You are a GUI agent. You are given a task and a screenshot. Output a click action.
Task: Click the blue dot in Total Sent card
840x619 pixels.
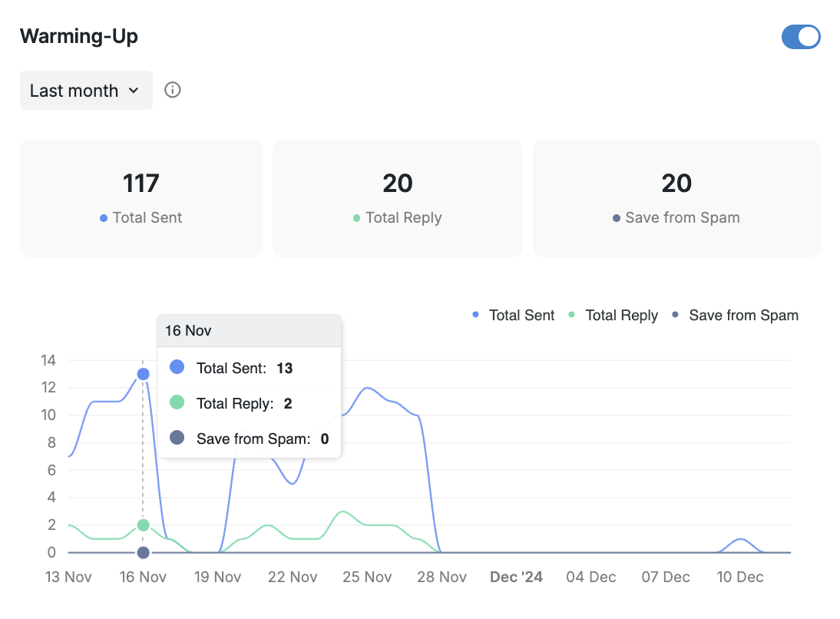point(104,218)
